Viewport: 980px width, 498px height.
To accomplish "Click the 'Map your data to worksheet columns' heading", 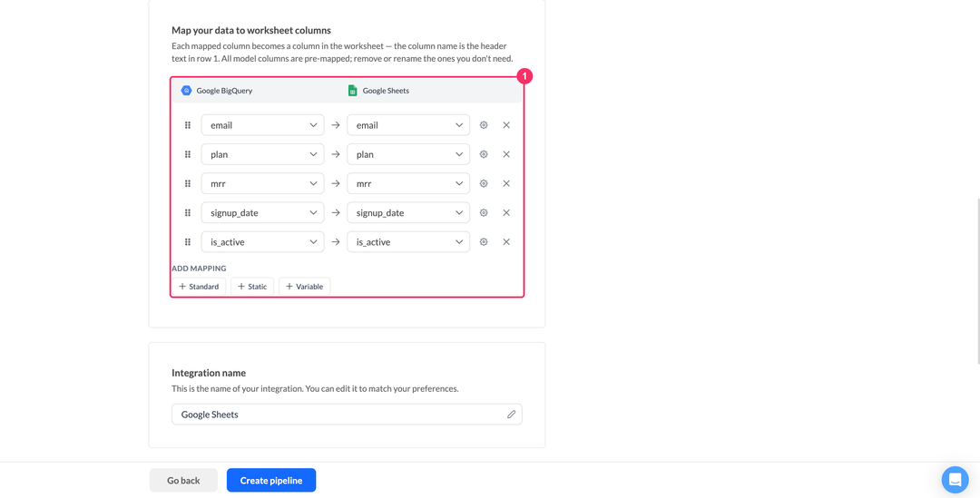I will click(x=251, y=30).
